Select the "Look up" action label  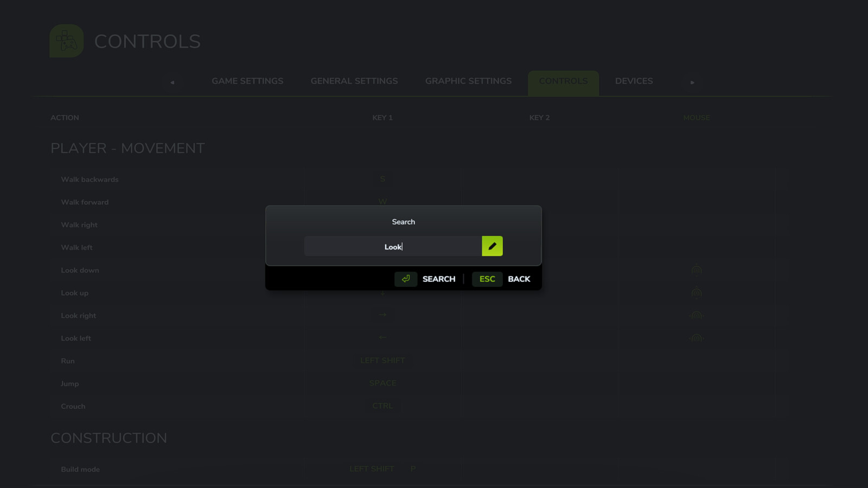click(x=74, y=293)
